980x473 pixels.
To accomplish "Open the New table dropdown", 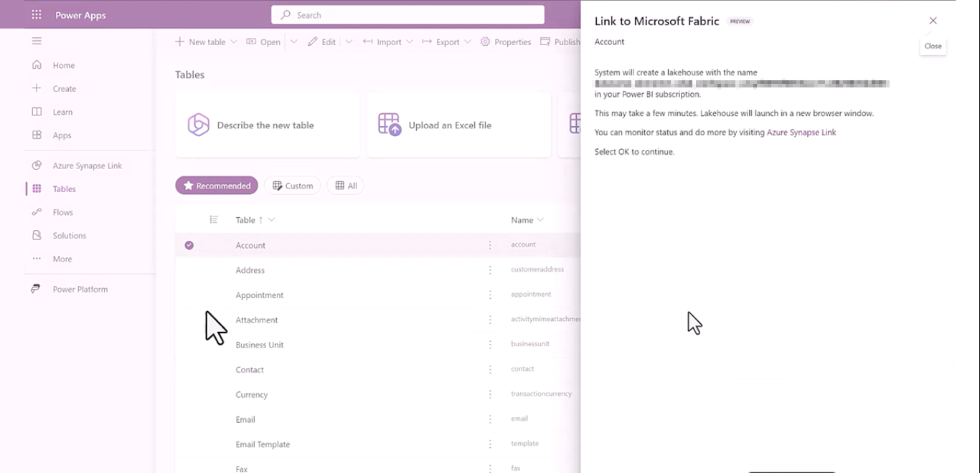I will (206, 42).
